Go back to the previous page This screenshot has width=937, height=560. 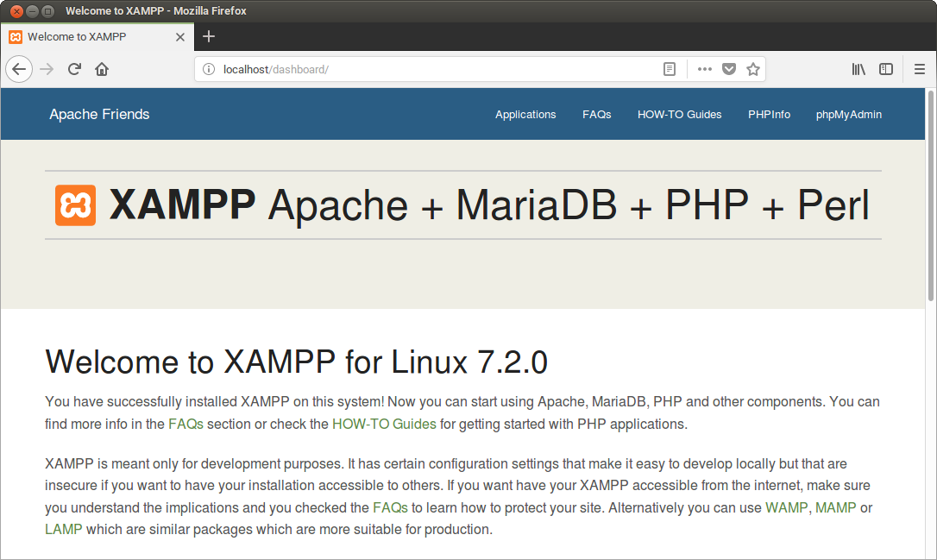coord(19,69)
